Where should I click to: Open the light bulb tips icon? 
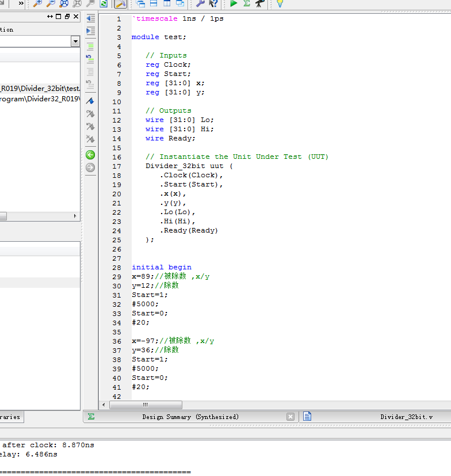point(280,3)
